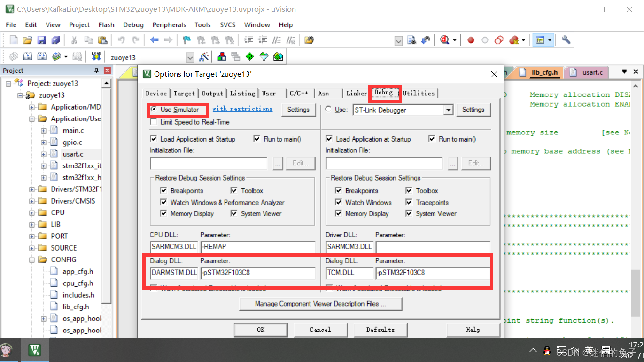The width and height of the screenshot is (644, 362).
Task: Expand the Application/MD folder
Action: 32,107
